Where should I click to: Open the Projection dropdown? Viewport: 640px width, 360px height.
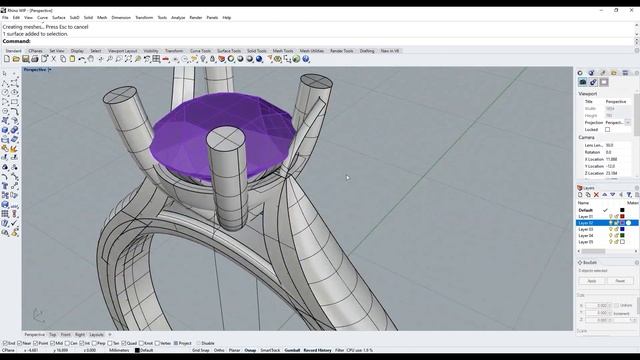pos(628,122)
